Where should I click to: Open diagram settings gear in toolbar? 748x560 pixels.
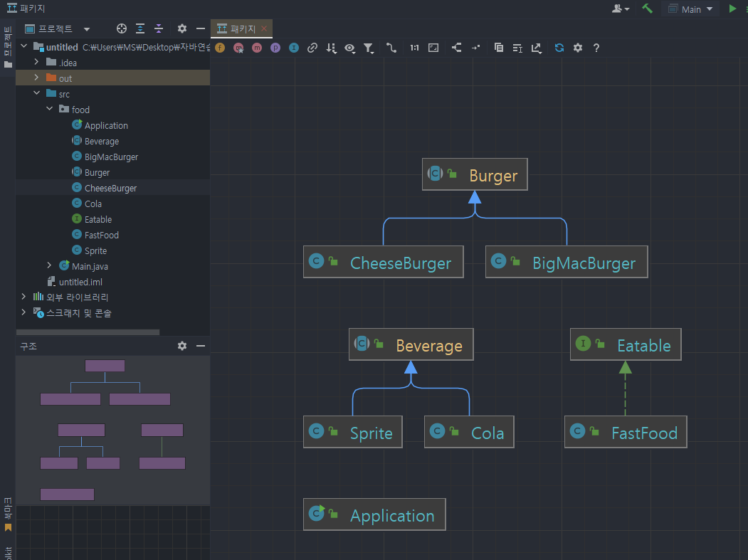[x=578, y=48]
